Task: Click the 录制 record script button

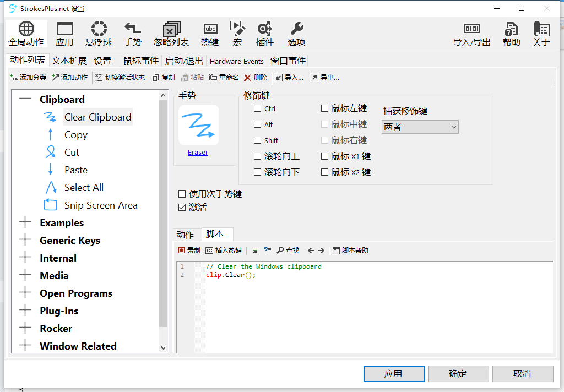Action: click(189, 251)
